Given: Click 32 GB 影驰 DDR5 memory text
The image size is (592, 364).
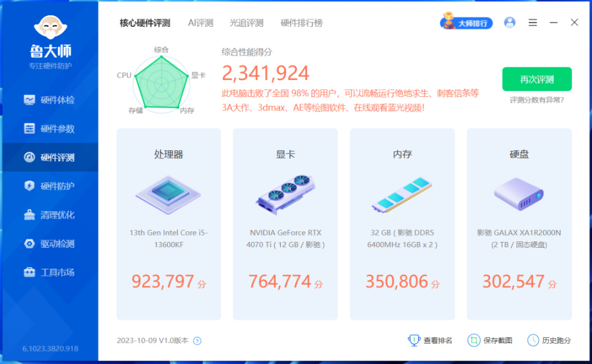Looking at the screenshot, I should pyautogui.click(x=402, y=238).
